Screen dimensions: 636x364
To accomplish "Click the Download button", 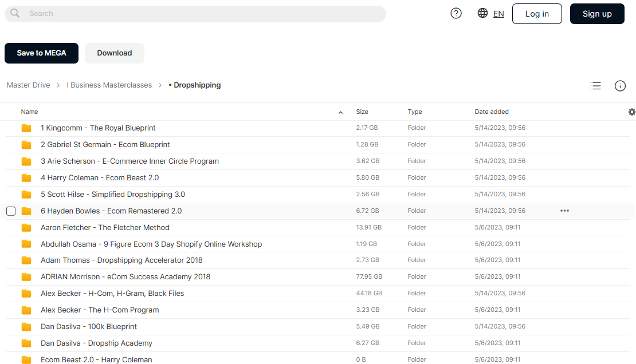I will pyautogui.click(x=115, y=53).
